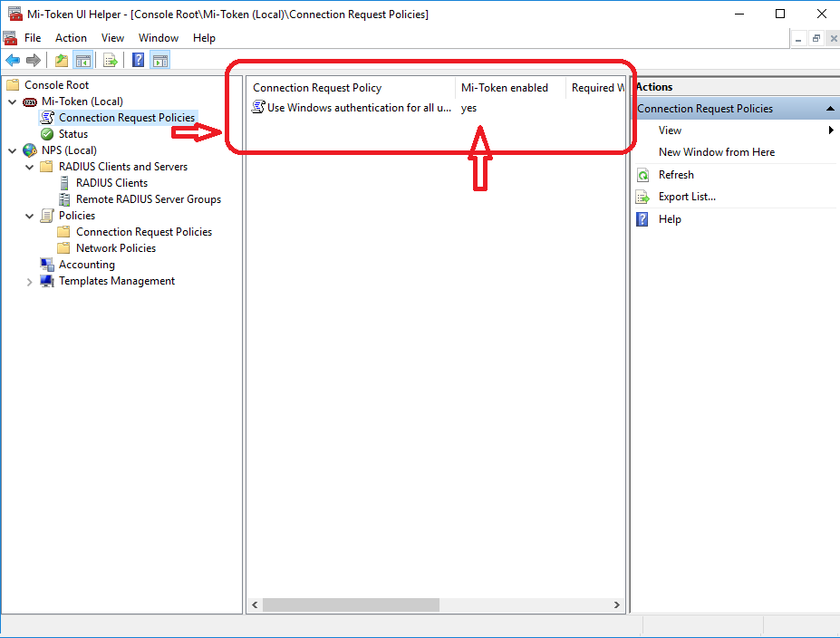Image resolution: width=840 pixels, height=638 pixels.
Task: Open the Window menu
Action: (159, 38)
